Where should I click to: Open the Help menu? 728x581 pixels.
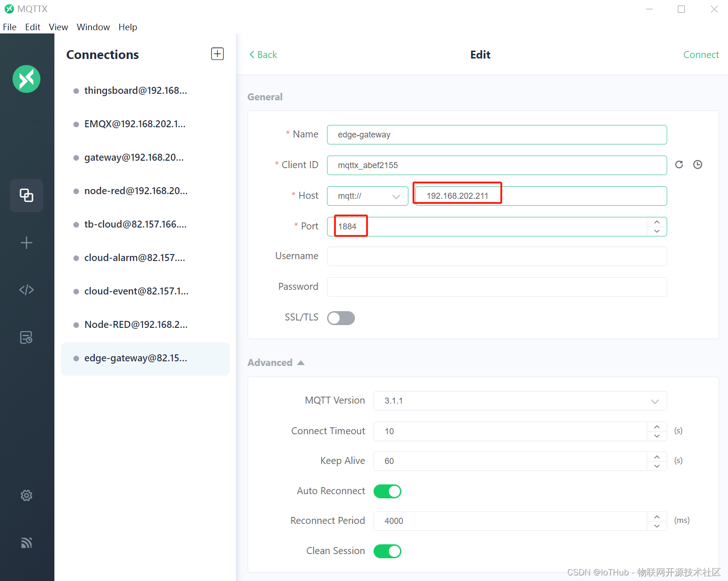pos(128,27)
